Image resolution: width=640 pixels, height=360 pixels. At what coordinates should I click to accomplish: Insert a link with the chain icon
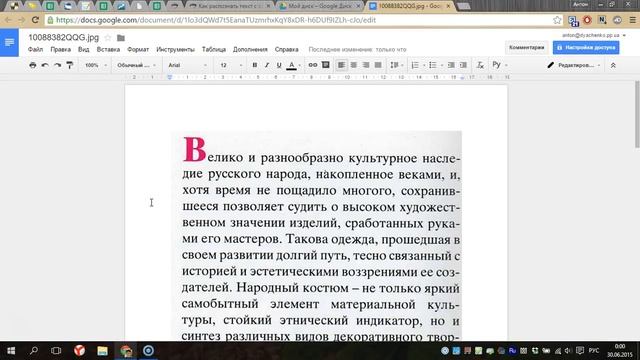pyautogui.click(x=313, y=65)
